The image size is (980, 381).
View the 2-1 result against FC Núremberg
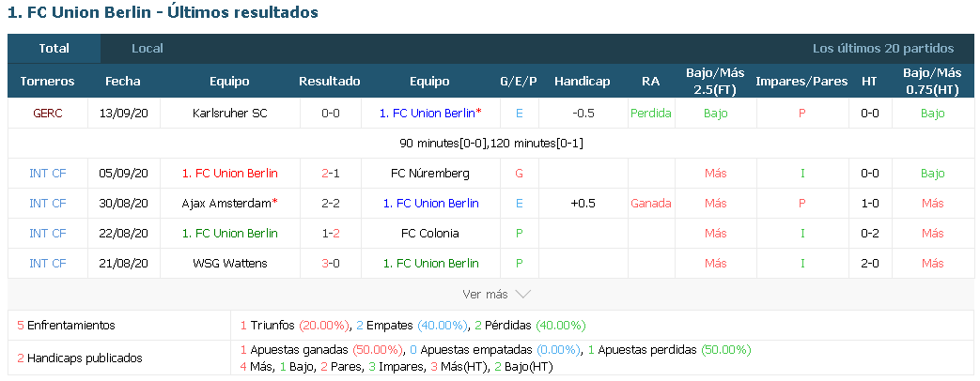pyautogui.click(x=330, y=173)
